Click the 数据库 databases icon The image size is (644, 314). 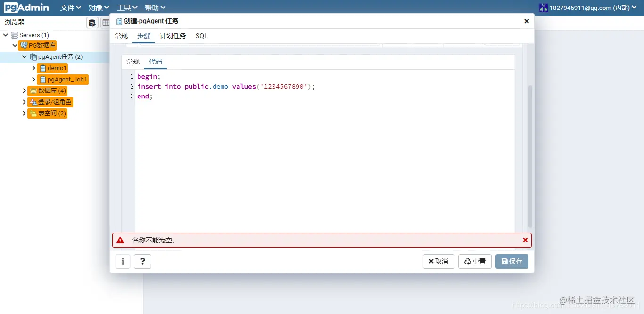33,90
